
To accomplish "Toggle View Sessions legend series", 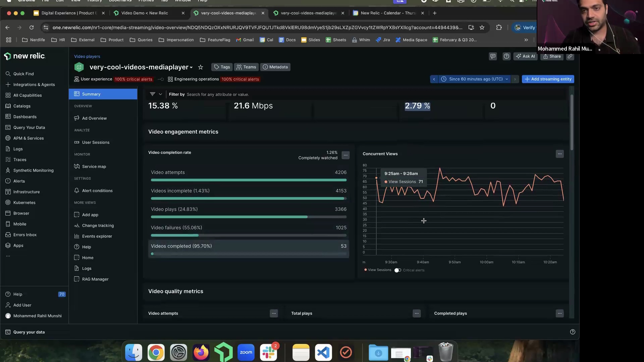I will [378, 270].
